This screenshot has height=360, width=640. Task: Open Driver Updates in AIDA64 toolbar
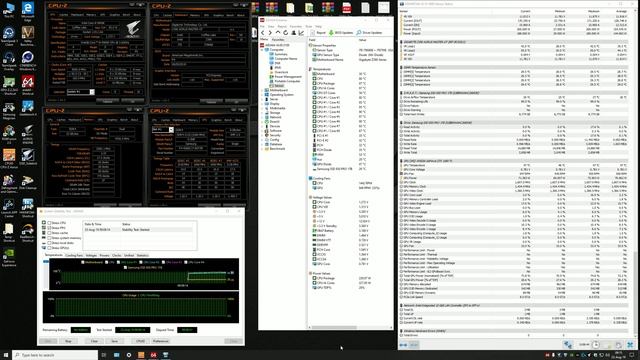(369, 33)
